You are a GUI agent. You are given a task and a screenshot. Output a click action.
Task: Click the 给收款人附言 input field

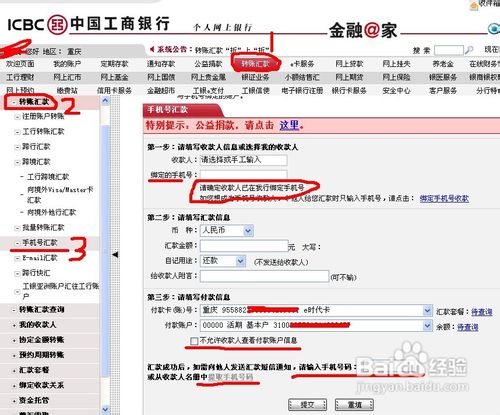[264, 276]
